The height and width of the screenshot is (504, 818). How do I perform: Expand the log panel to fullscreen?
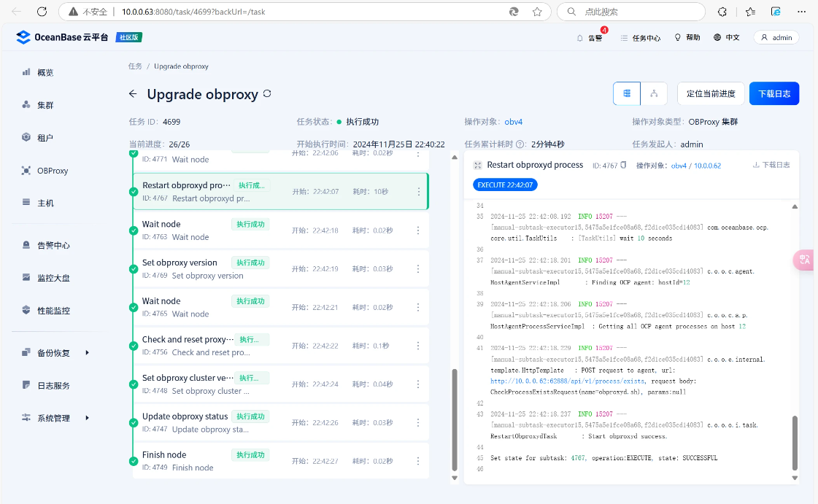[x=477, y=166]
